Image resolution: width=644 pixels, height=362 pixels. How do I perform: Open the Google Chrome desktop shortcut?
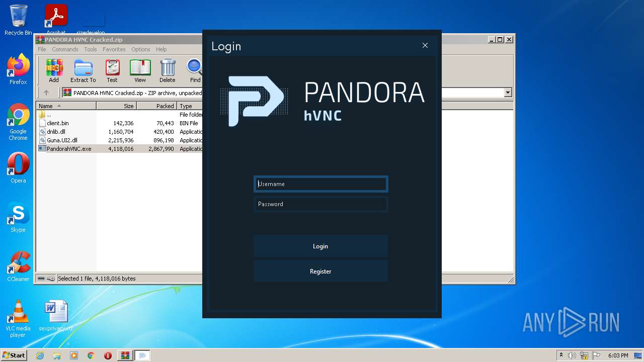(x=18, y=122)
